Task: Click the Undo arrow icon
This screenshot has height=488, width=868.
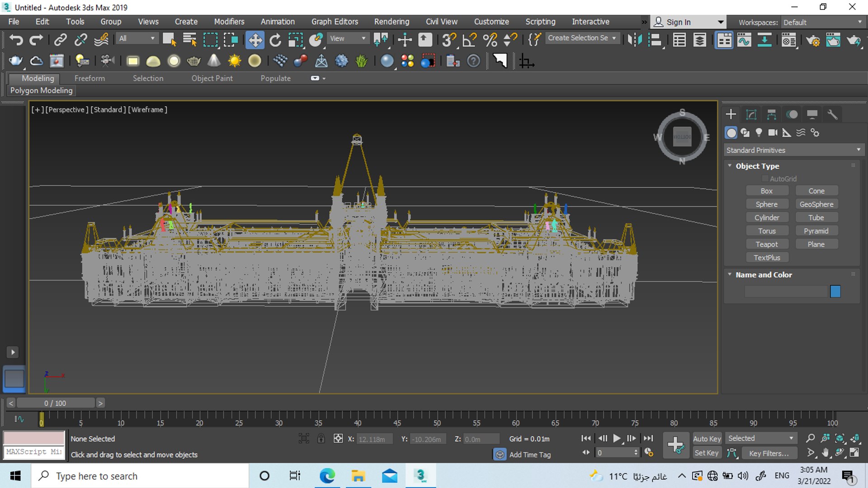Action: pos(16,40)
